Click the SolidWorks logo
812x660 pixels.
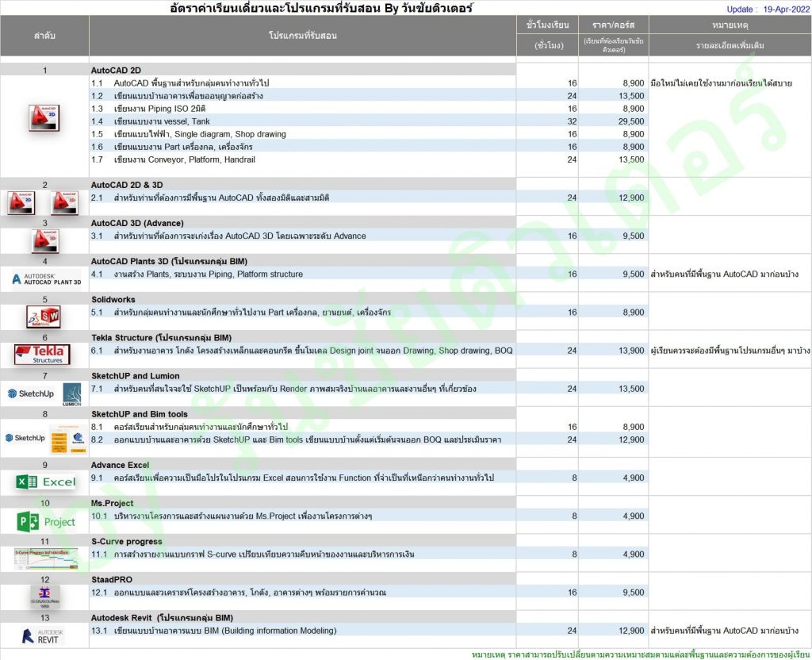coord(44,317)
